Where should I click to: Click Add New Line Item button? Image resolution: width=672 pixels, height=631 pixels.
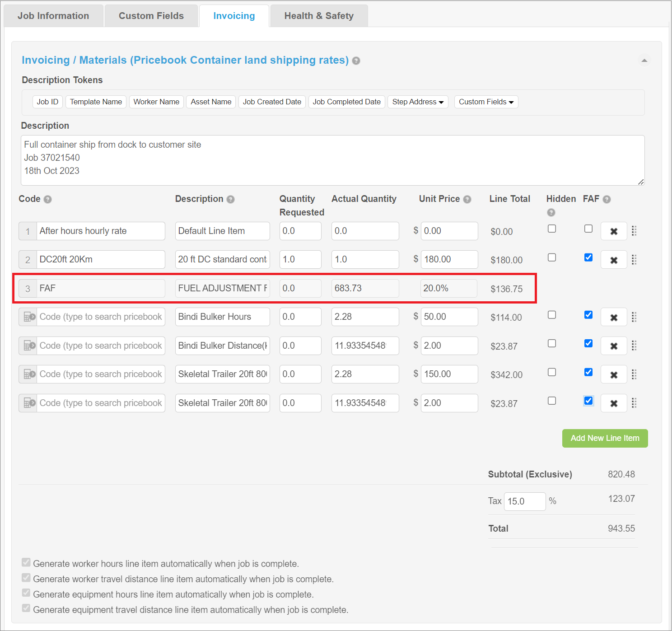tap(605, 438)
